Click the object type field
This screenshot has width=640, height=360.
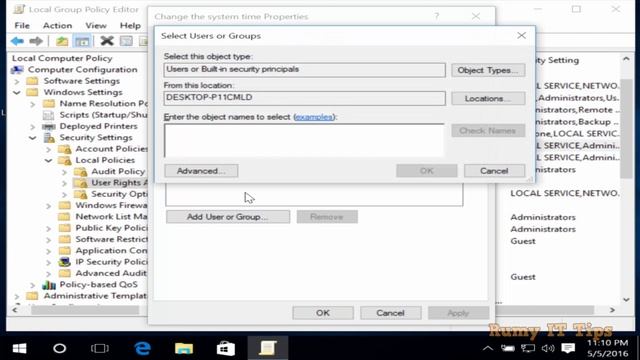[x=304, y=70]
